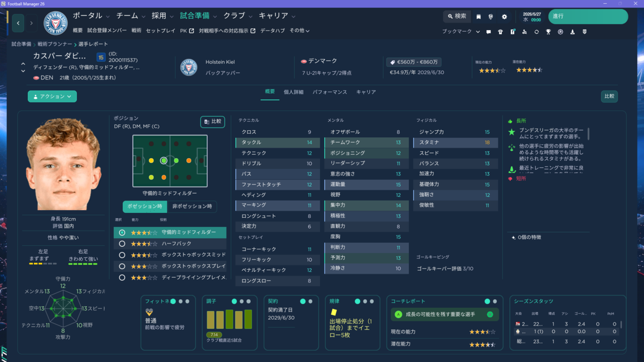Click the red thumbs-down icon next to 短所
This screenshot has height=362, width=644.
511,178
